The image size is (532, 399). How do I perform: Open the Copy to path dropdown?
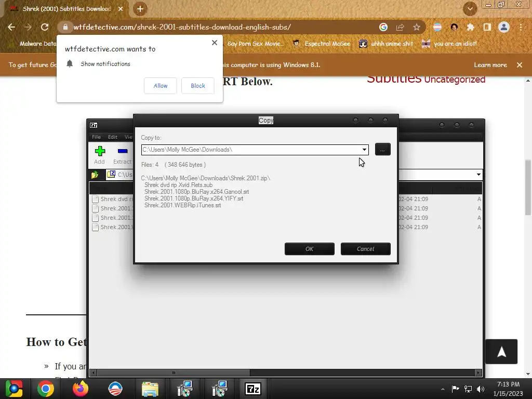click(364, 150)
